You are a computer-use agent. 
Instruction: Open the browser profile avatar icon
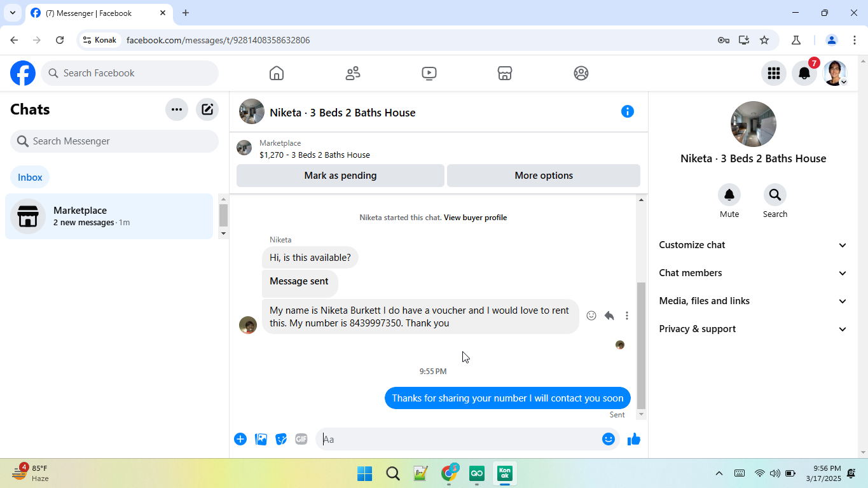[831, 40]
